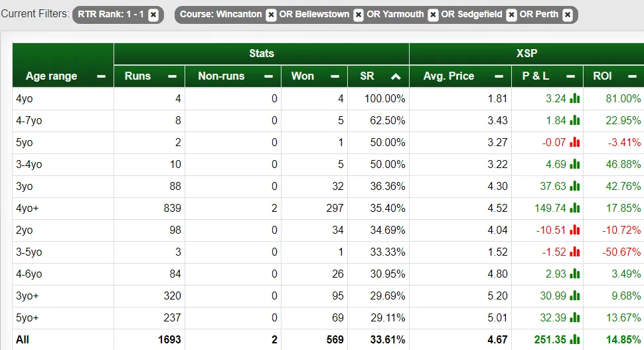Select the 3-5yo age range row label
The height and width of the screenshot is (350, 644).
[x=29, y=252]
